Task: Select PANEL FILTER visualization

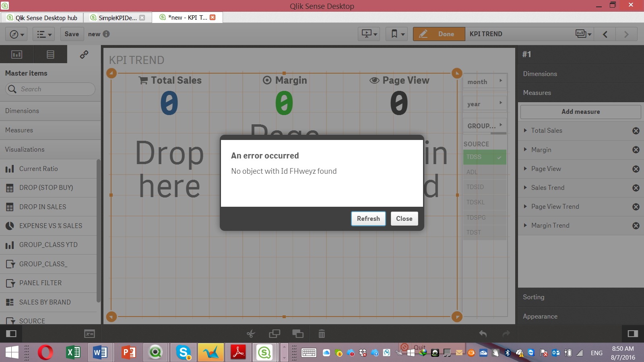Action: [48, 283]
